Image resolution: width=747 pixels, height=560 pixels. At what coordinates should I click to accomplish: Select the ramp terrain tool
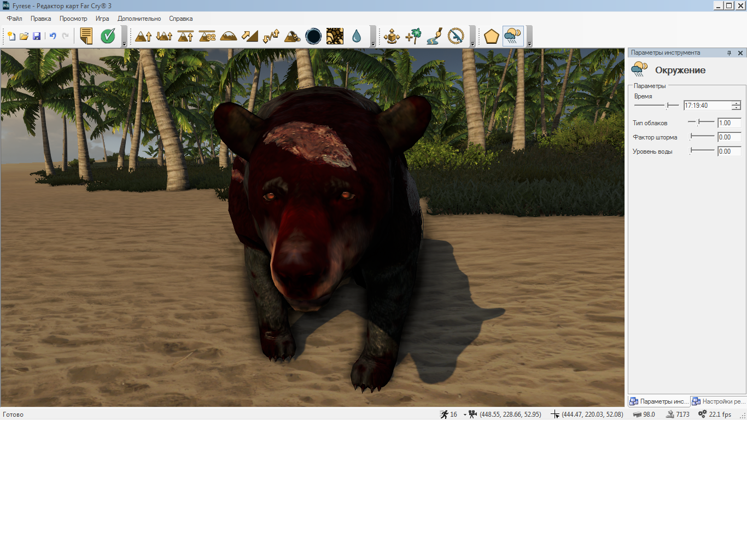250,36
